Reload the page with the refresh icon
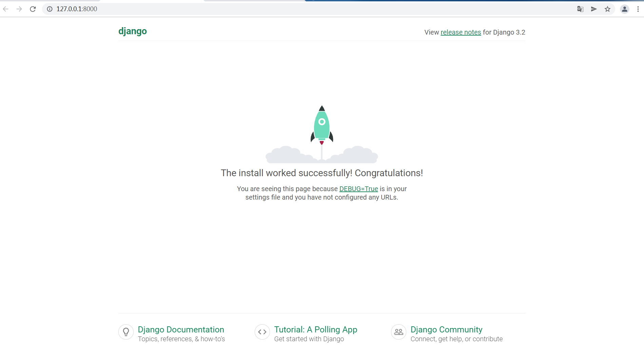644x348 pixels. (x=33, y=9)
